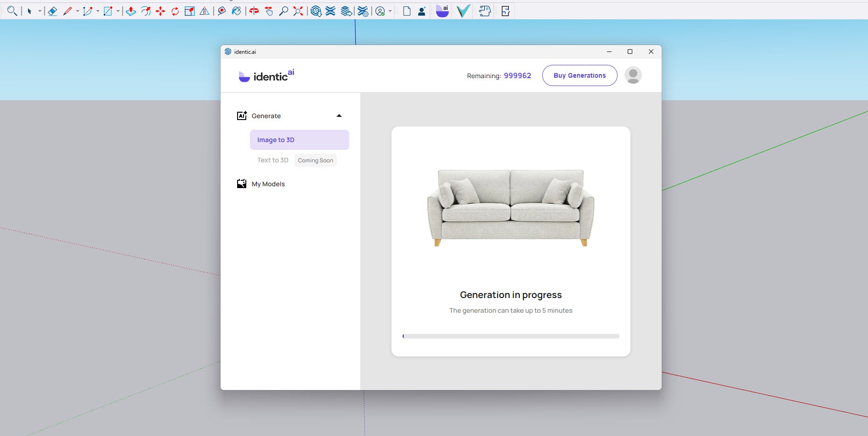This screenshot has height=436, width=868.
Task: Activate the Rotate tool
Action: coord(175,11)
